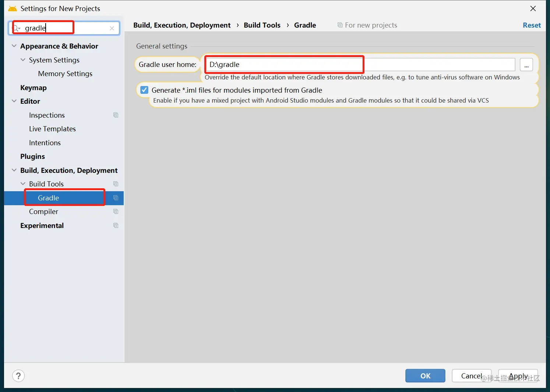Viewport: 550px width, 392px height.
Task: Click Build, Execution, Deployment in breadcrumb
Action: coord(182,25)
